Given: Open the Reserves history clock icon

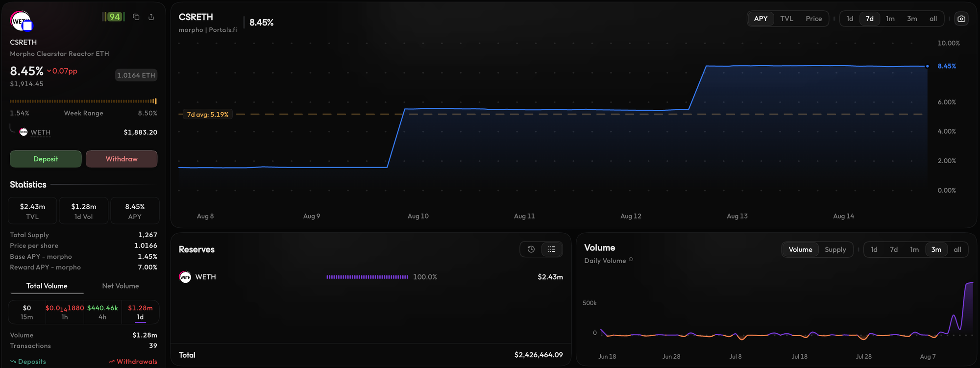Looking at the screenshot, I should click(531, 249).
